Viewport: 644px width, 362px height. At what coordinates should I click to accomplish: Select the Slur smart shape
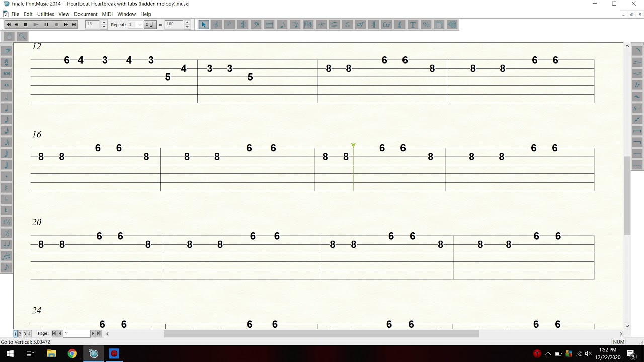pos(637,51)
